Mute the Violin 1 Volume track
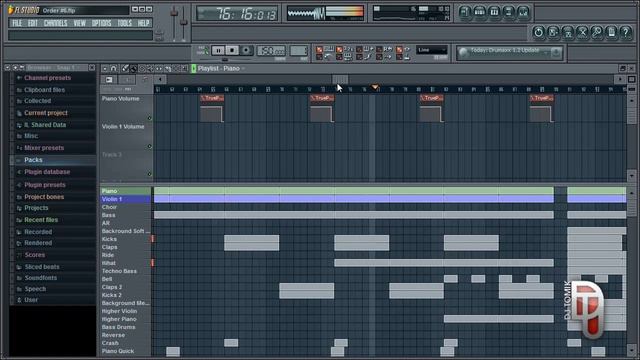Image resolution: width=640 pixels, height=360 pixels. pos(149,146)
